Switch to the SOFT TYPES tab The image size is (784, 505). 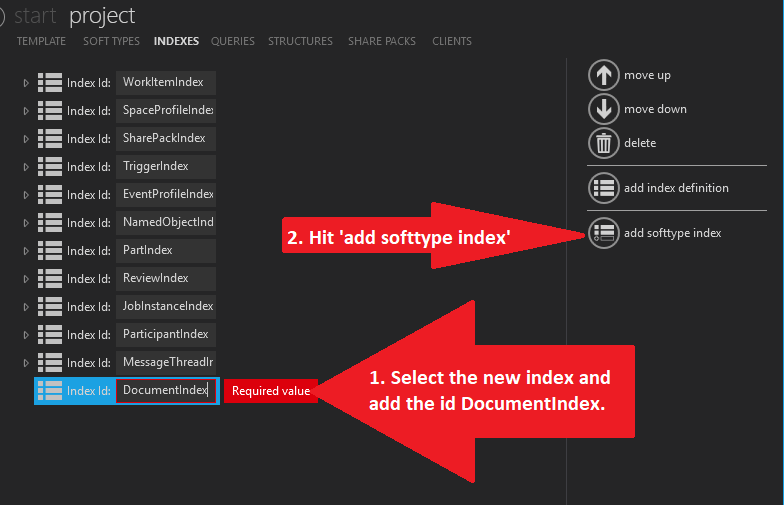(112, 41)
